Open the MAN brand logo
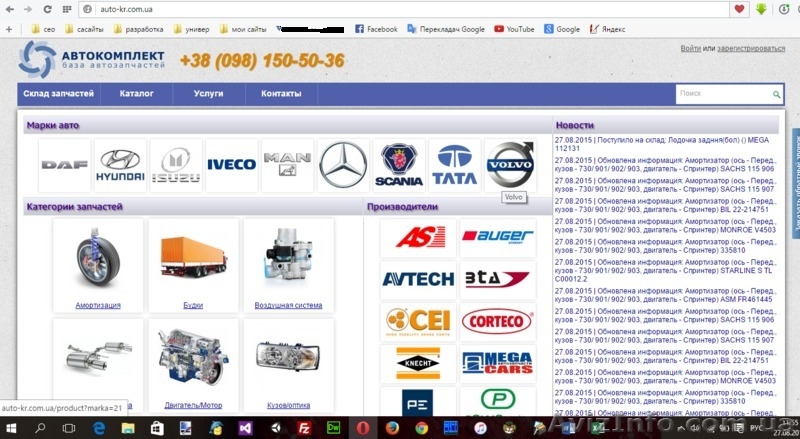 coord(287,165)
